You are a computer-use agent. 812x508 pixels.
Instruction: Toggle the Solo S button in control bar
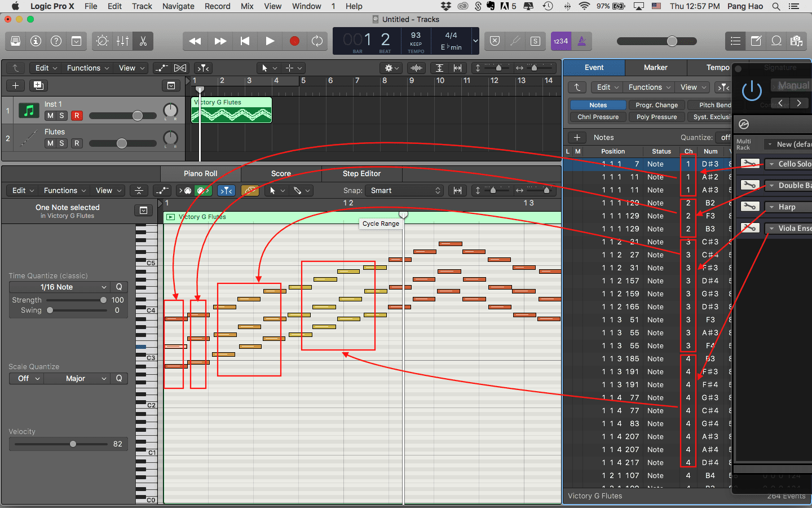coord(535,41)
